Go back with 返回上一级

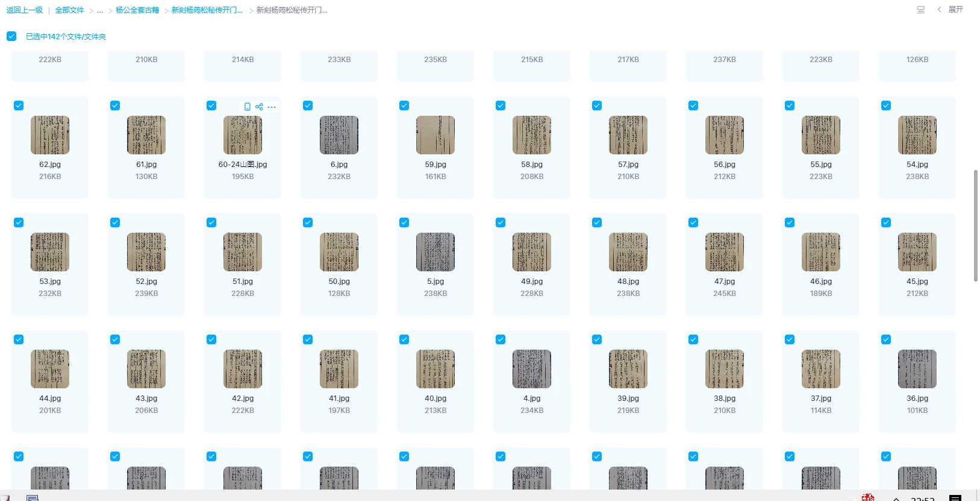click(25, 10)
